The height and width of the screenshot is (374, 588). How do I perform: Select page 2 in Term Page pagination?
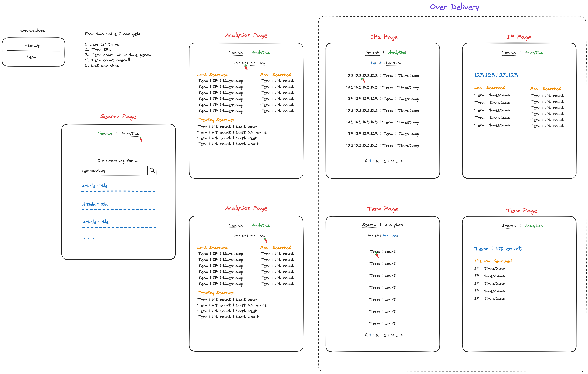coord(377,335)
